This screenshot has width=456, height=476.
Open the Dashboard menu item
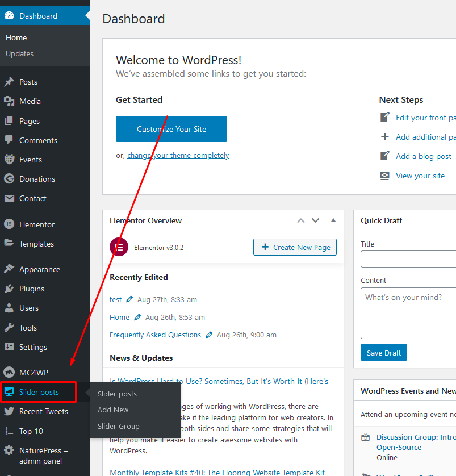point(45,16)
